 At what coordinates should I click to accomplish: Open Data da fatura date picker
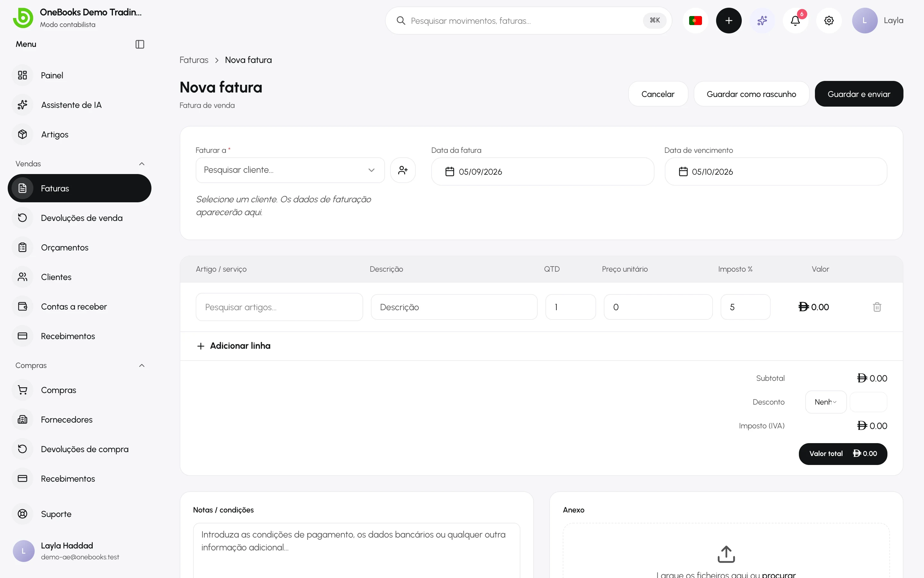(x=542, y=172)
